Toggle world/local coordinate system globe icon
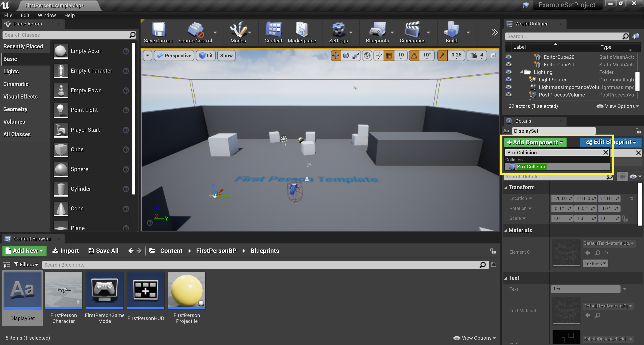The height and width of the screenshot is (345, 644). 367,55
